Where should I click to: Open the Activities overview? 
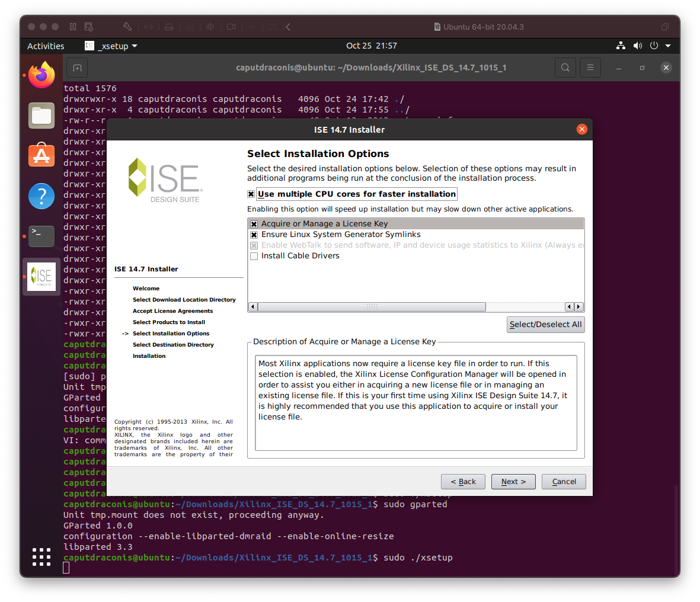46,46
